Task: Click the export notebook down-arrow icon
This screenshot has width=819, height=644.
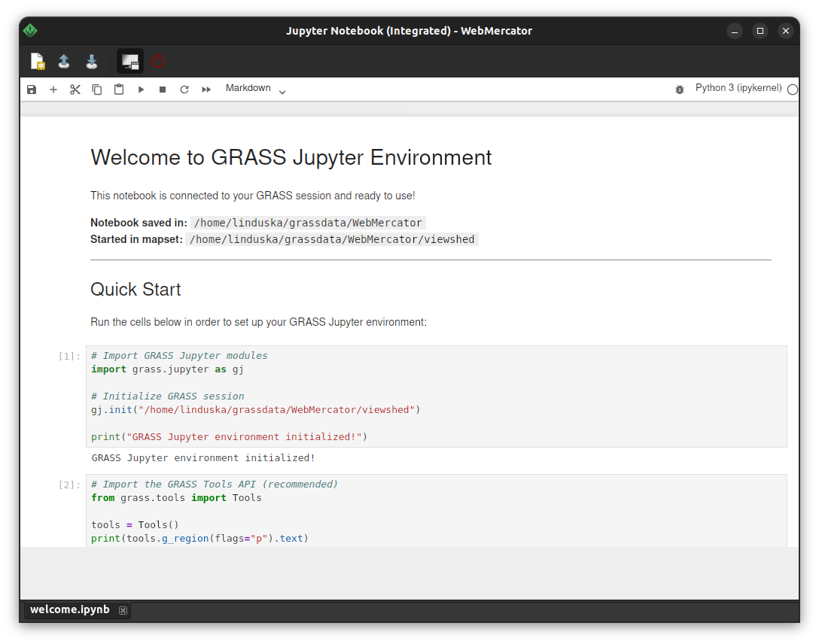Action: click(91, 62)
